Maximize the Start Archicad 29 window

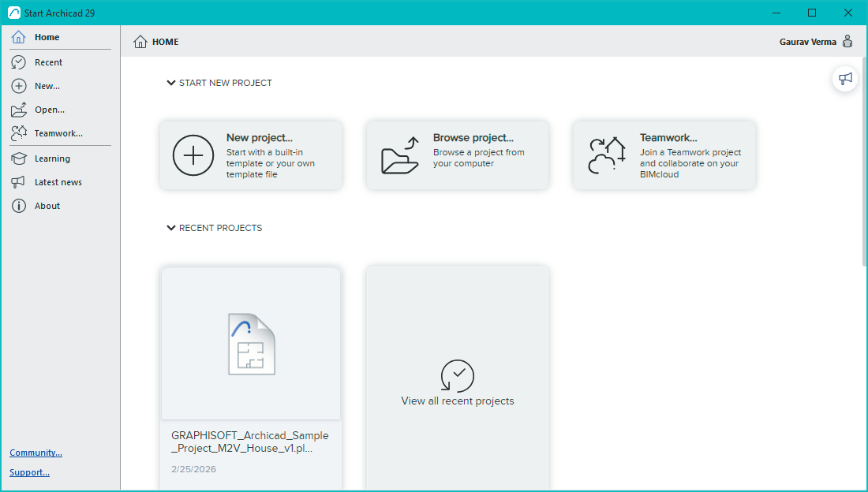pos(812,13)
